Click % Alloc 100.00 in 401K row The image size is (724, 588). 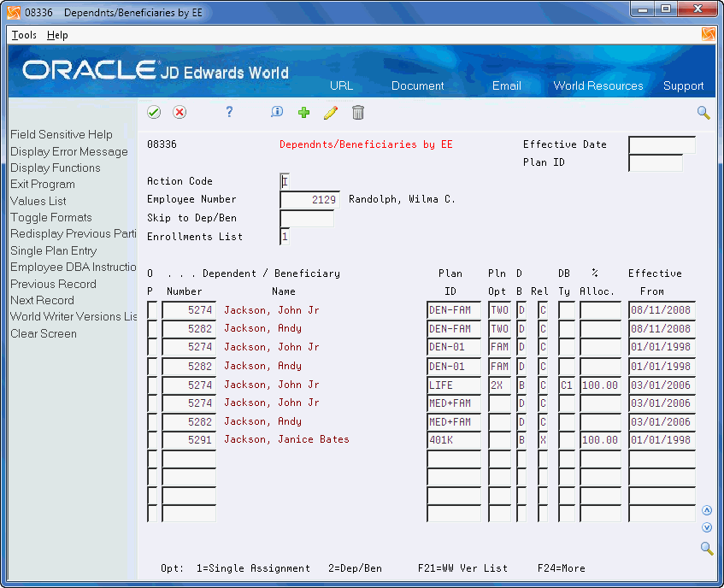[x=600, y=440]
